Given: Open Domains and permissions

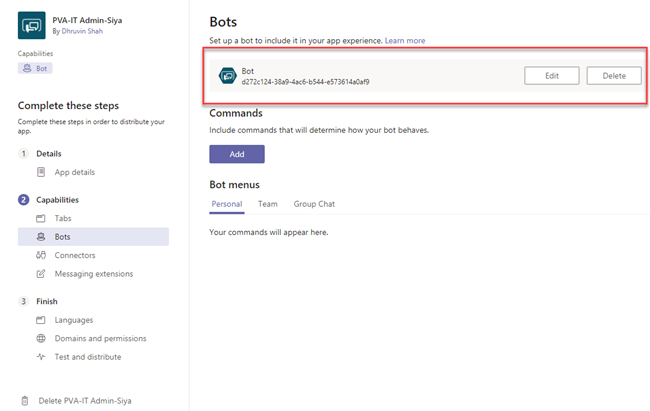Looking at the screenshot, I should click(x=100, y=338).
